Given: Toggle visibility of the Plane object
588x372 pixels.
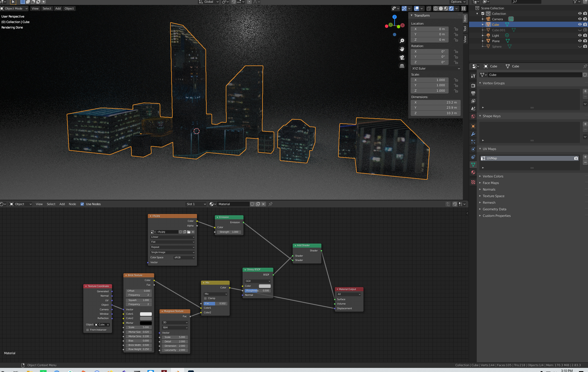Looking at the screenshot, I should (580, 41).
